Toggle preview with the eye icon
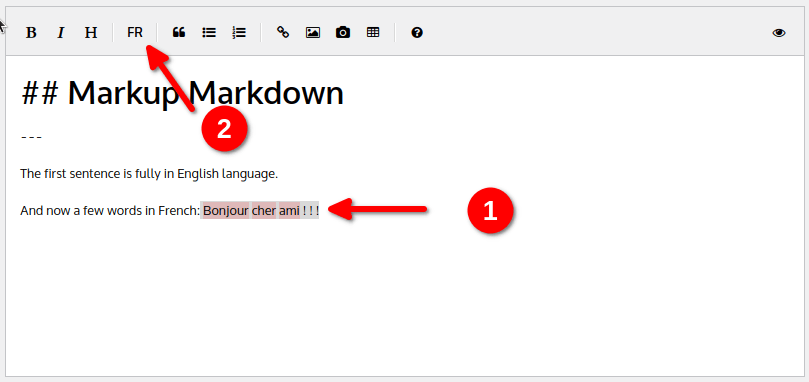 point(779,33)
